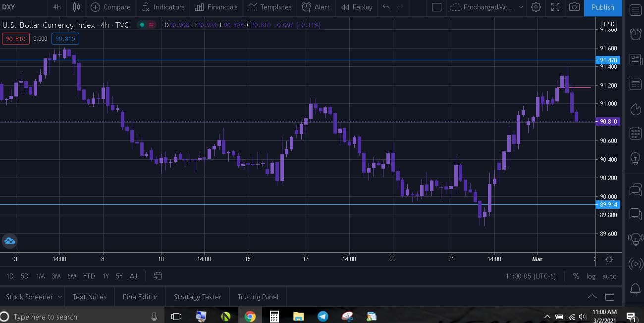Click the 11:00:05 (UTC-6) timezone label
This screenshot has height=323, width=644.
[531, 276]
